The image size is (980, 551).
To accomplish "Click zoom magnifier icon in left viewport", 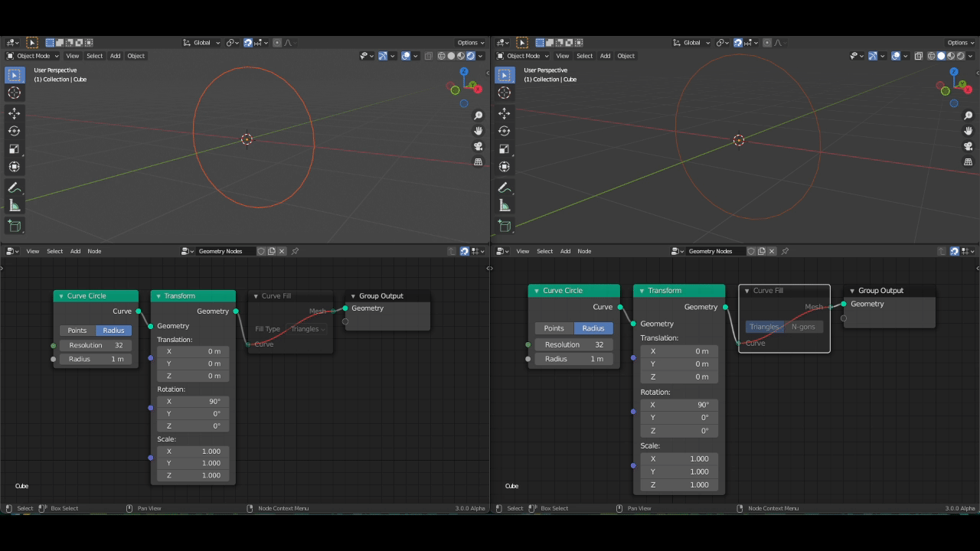I will coord(479,116).
